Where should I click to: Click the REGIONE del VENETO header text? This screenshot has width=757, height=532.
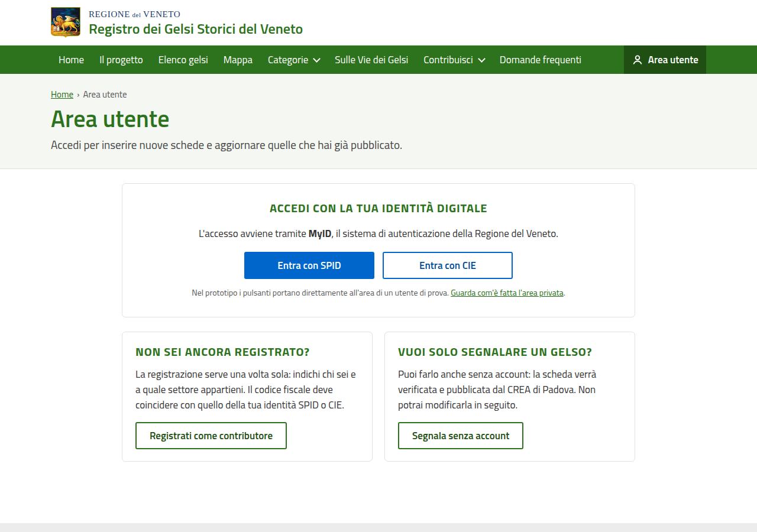click(134, 14)
